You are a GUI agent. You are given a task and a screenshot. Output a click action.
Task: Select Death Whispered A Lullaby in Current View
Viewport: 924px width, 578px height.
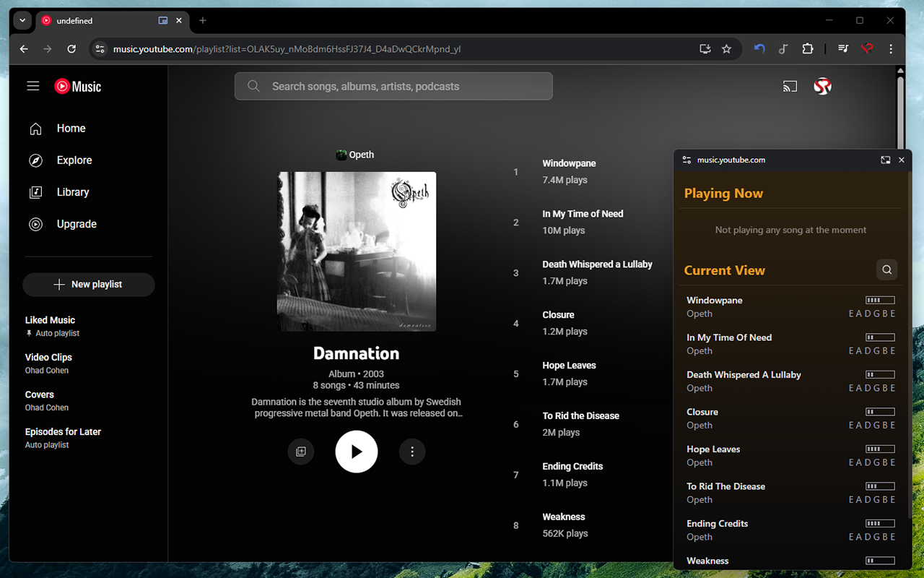point(790,381)
